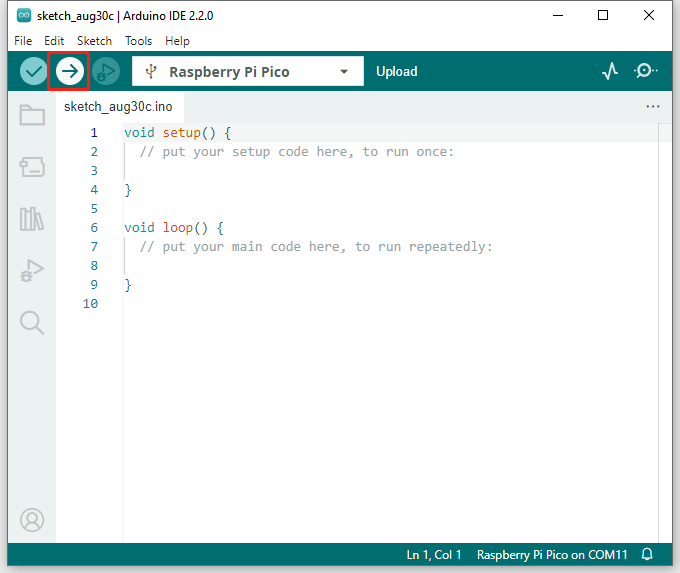Close the Arduino IDE window
Viewport: 680px width, 573px height.
click(x=649, y=16)
